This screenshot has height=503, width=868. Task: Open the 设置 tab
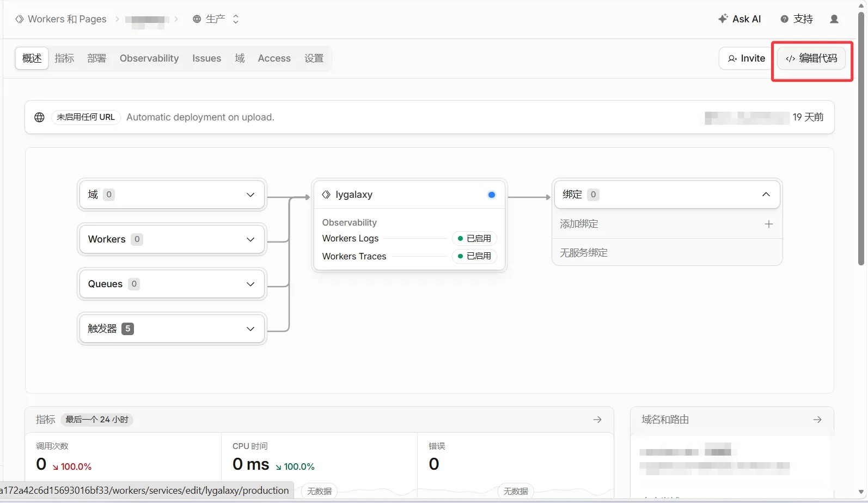click(314, 58)
